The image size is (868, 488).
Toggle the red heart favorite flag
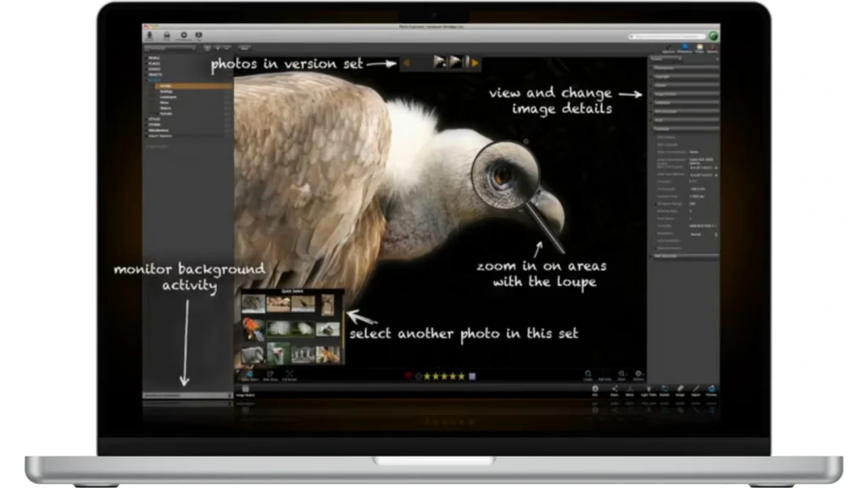(409, 375)
